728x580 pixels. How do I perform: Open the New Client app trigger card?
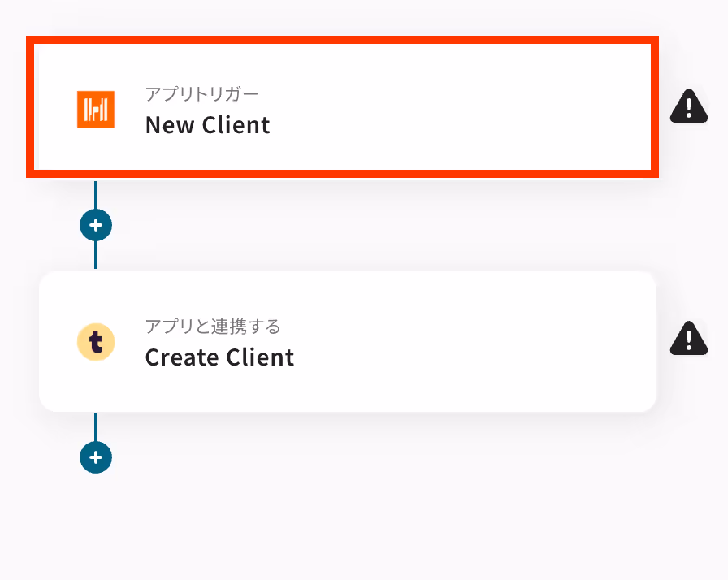[x=343, y=107]
